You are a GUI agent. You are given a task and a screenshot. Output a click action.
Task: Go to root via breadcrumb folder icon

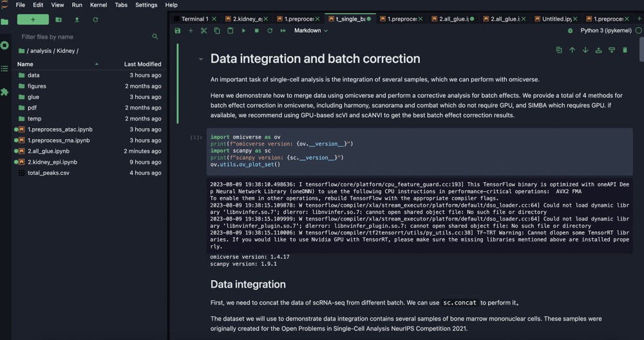[x=21, y=51]
